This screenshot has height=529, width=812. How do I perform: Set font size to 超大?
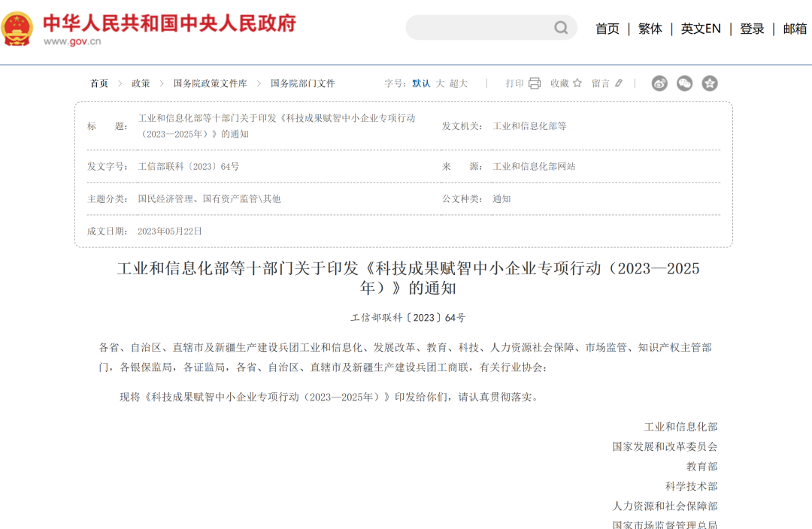(x=459, y=83)
